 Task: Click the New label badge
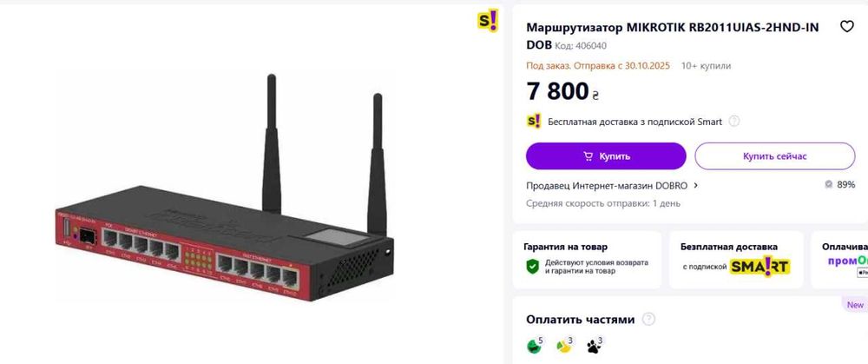click(x=855, y=305)
